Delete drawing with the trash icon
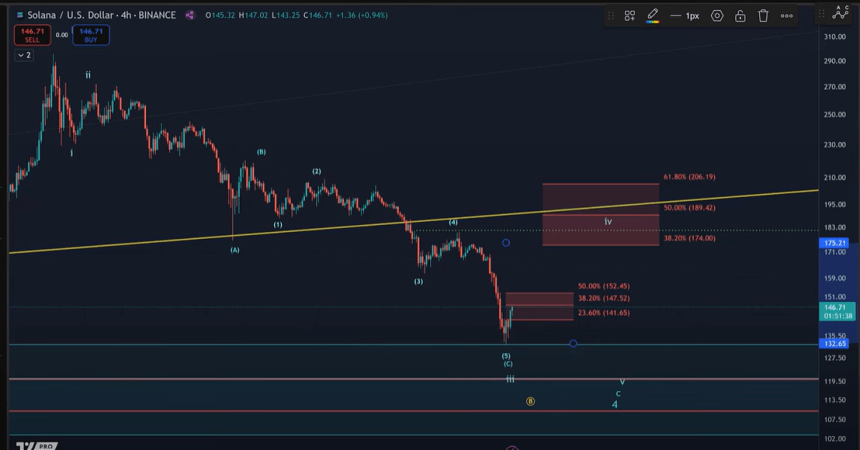The image size is (860, 450). (x=763, y=16)
